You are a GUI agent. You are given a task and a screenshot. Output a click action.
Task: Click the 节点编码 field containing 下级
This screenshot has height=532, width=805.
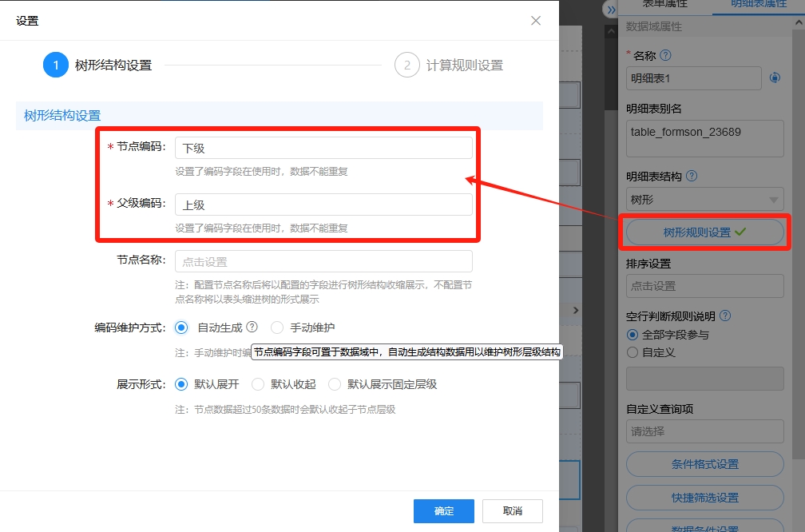point(323,148)
